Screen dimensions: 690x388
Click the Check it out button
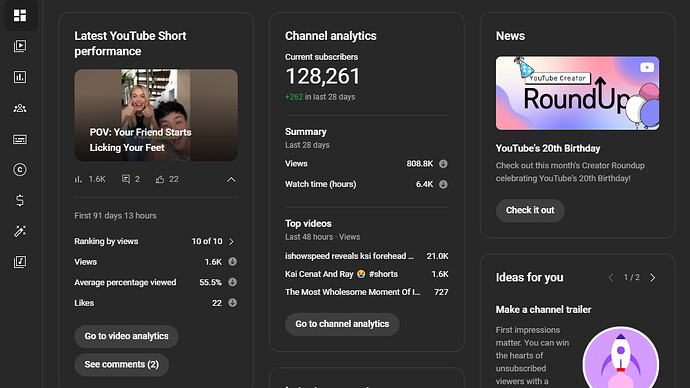(x=530, y=210)
